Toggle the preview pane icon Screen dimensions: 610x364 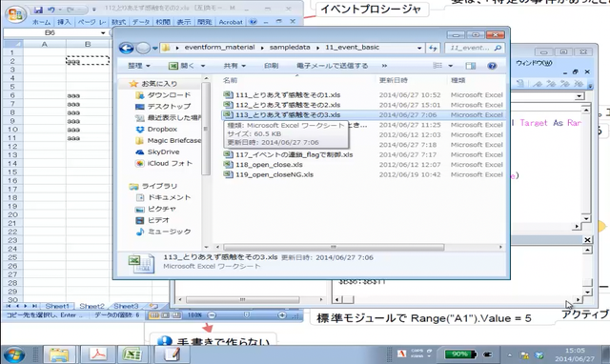(x=470, y=66)
